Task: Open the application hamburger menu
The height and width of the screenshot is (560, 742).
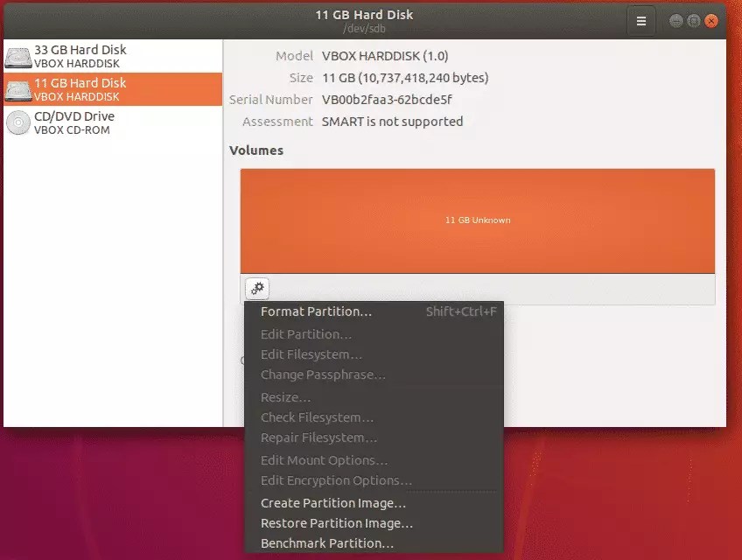Action: point(641,20)
